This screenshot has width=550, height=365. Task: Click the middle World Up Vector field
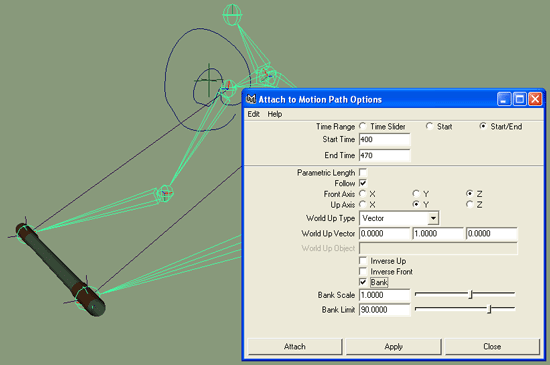click(x=438, y=234)
